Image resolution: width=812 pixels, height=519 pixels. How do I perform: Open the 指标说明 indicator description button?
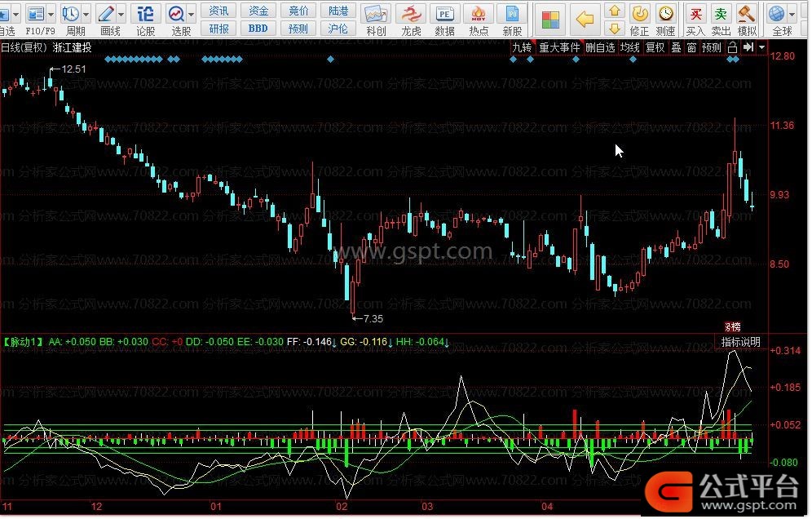pyautogui.click(x=740, y=342)
